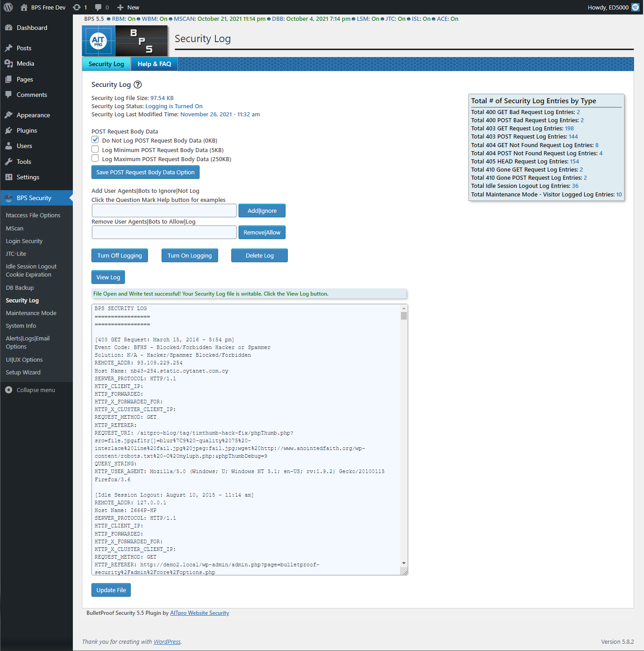The width and height of the screenshot is (644, 651).
Task: Click the Update File button
Action: click(111, 590)
